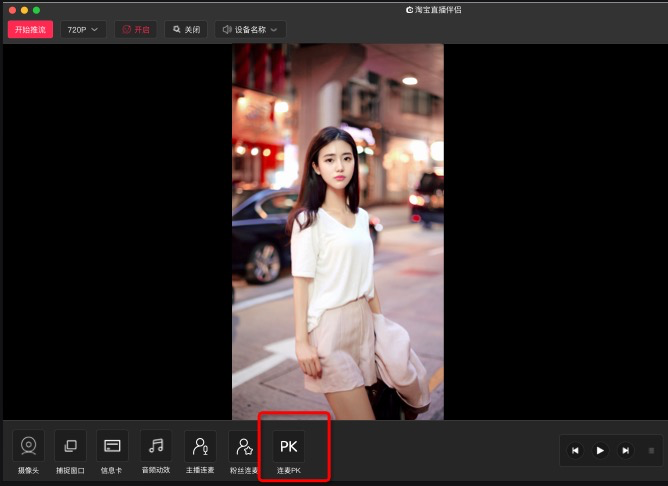This screenshot has width=668, height=486.
Task: Toggle the 开启 beauty button on
Action: pos(135,30)
